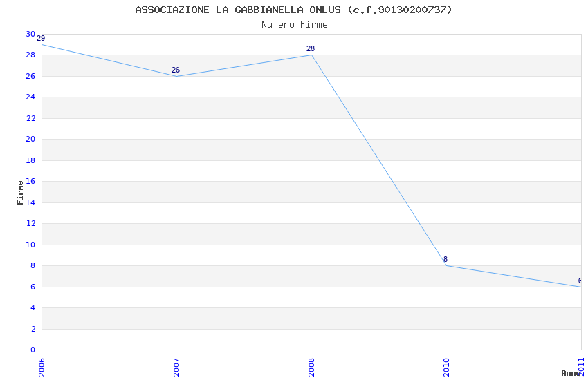Select the x-axis year 2007
Image resolution: width=588 pixels, height=380 pixels.
coord(176,368)
